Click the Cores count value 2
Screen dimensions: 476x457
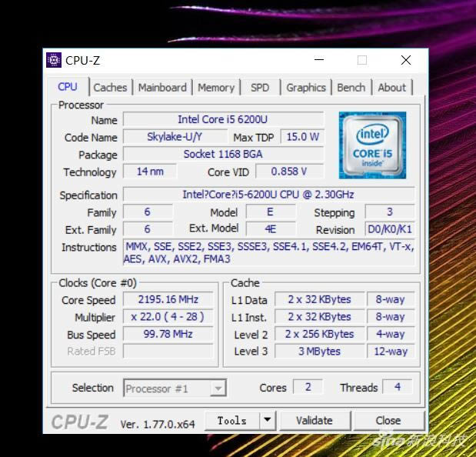coord(308,387)
